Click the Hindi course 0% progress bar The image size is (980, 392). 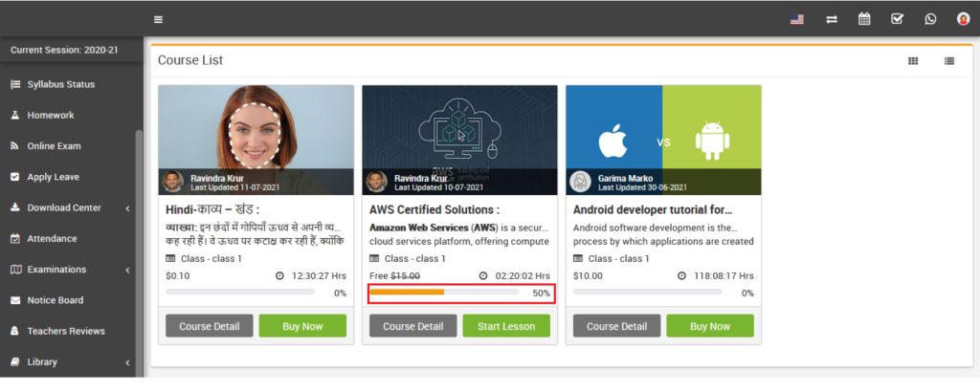point(240,292)
